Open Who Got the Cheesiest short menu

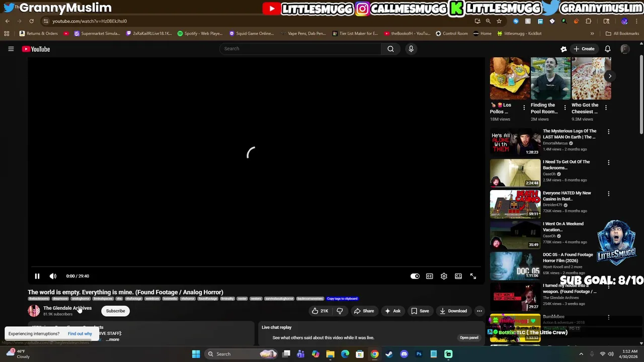coord(606,108)
